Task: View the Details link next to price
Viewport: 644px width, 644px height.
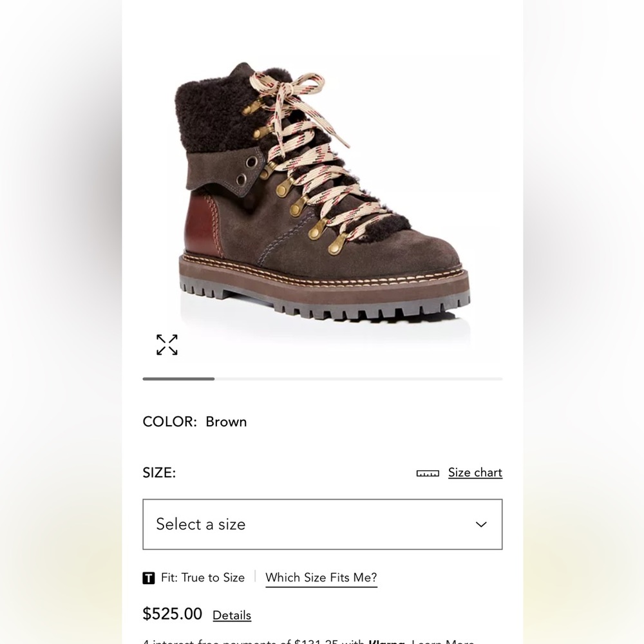Action: [x=231, y=615]
